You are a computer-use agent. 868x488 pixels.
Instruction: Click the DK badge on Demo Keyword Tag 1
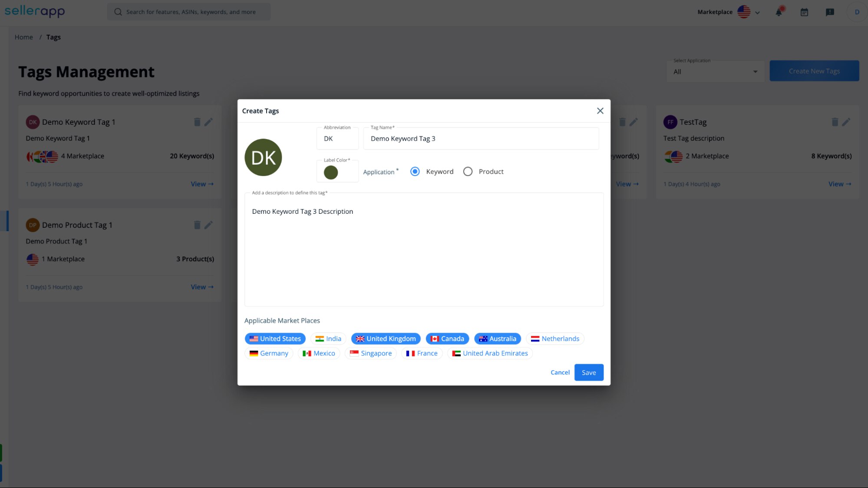[x=33, y=122]
